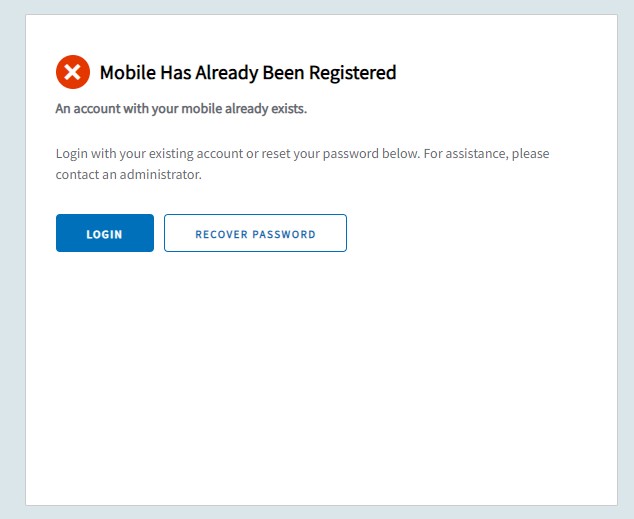The image size is (634, 519).
Task: Select the "Mobile Has Already Been Registered" heading
Action: (x=248, y=72)
